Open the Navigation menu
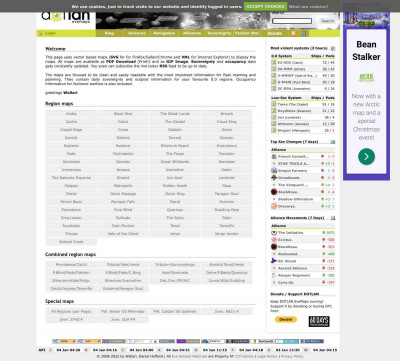 pos(164,33)
